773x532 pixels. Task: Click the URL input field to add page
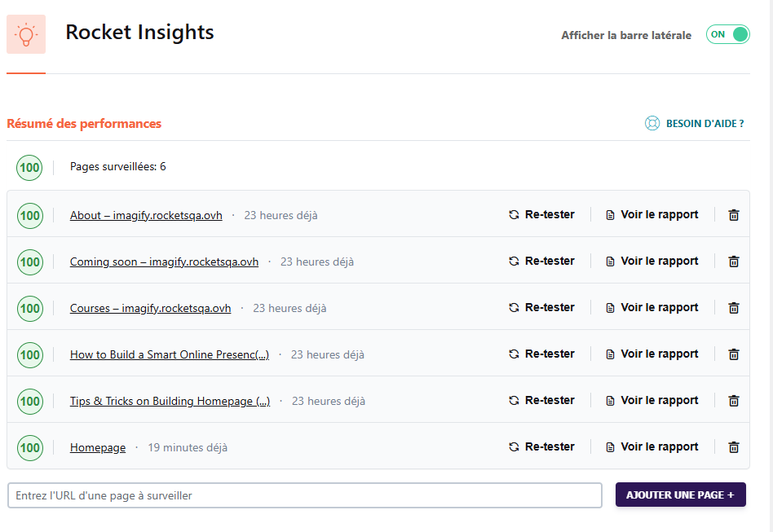point(304,495)
